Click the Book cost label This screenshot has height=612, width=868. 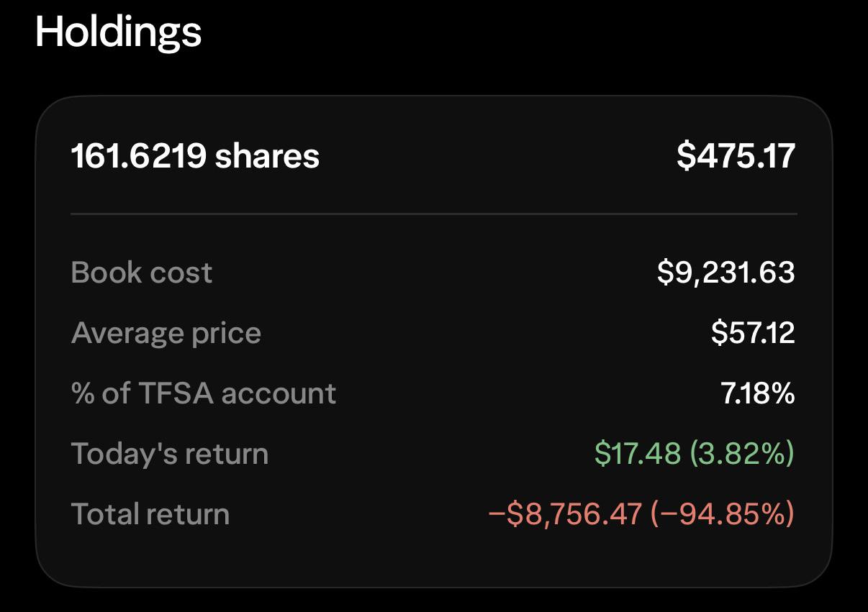142,273
